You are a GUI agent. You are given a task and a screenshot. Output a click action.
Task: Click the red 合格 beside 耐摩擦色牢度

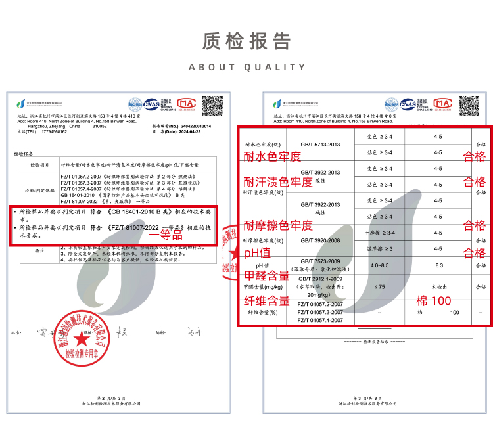tap(474, 225)
